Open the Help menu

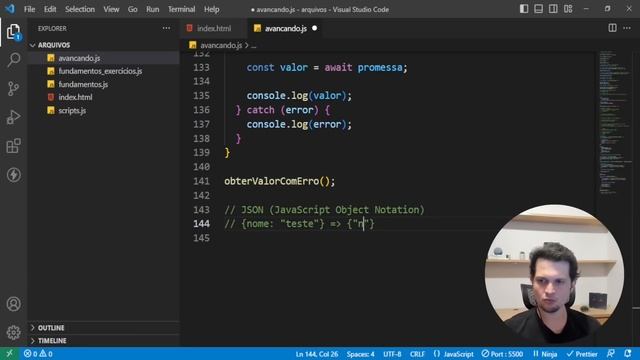(211, 9)
